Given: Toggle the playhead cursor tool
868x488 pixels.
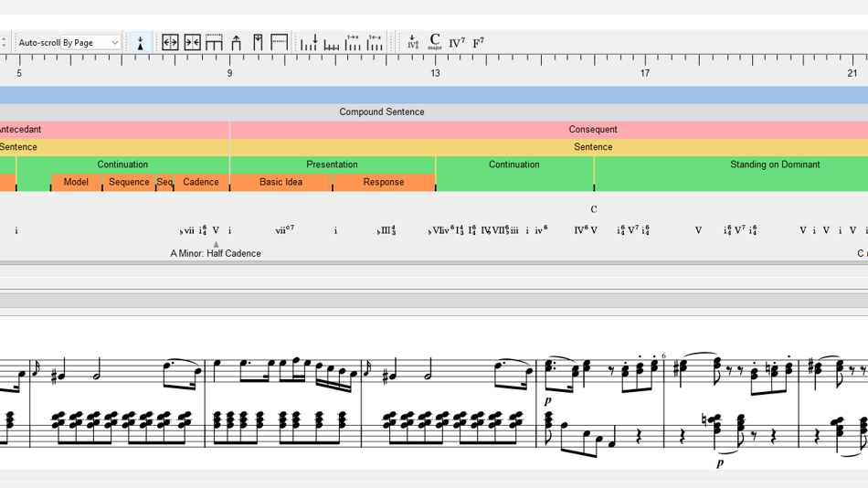Looking at the screenshot, I should (x=140, y=43).
